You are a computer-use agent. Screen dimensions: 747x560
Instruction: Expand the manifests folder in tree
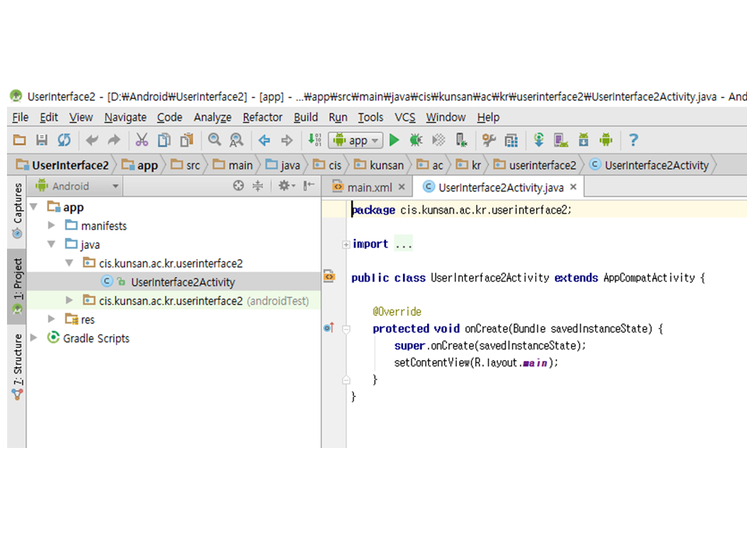coord(51,226)
